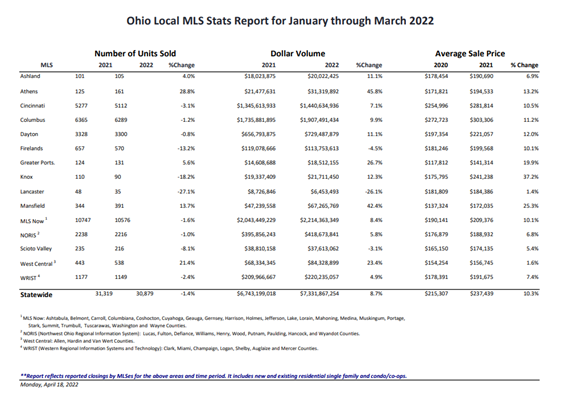This screenshot has width=563, height=395.
Task: Select West Central 2022 units value 538
Action: (120, 263)
